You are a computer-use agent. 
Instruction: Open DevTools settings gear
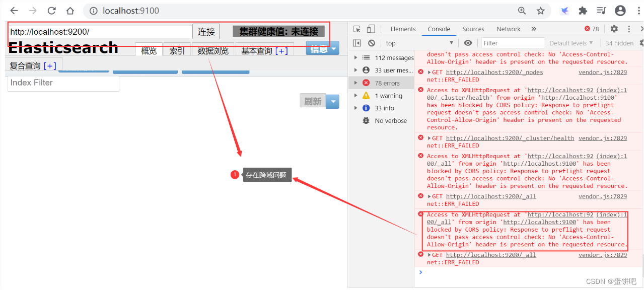614,29
